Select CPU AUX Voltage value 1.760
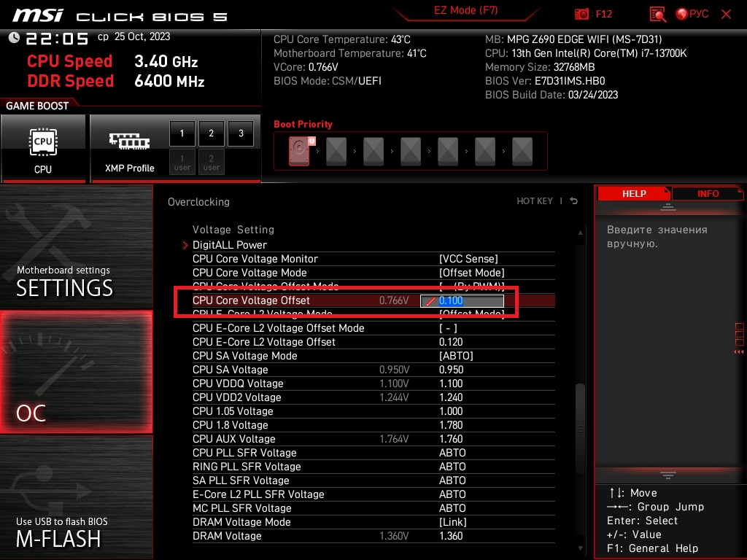 pyautogui.click(x=451, y=438)
